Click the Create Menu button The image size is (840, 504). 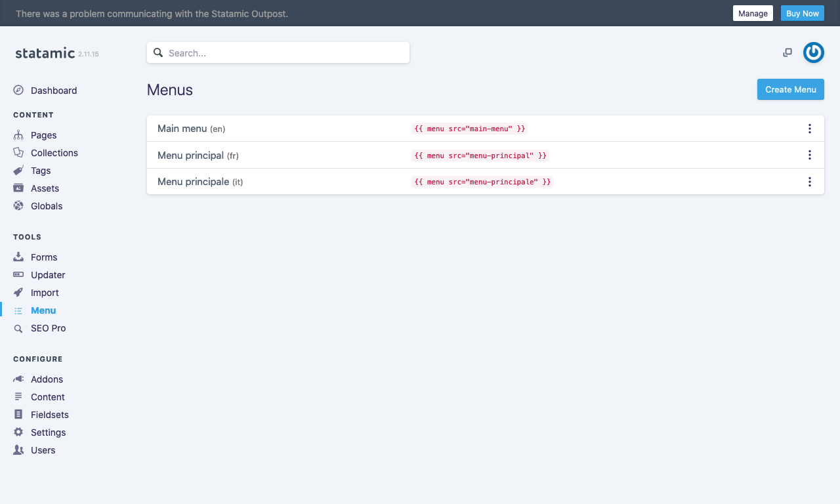790,89
